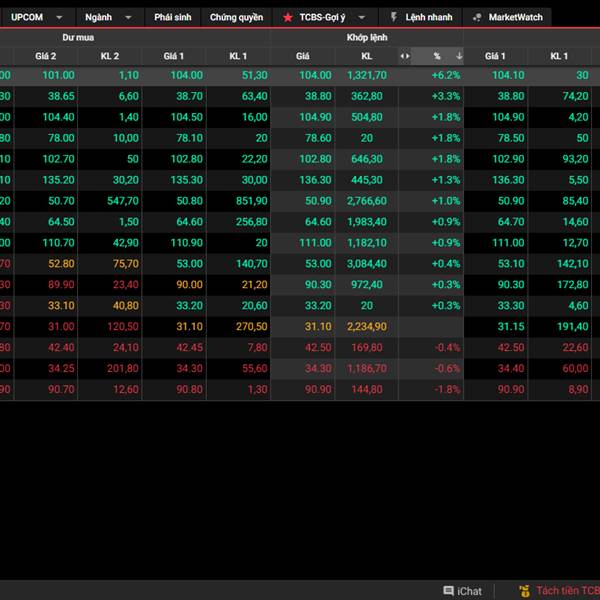The width and height of the screenshot is (600, 600).
Task: Click the Khớp lệnh group header
Action: click(367, 38)
